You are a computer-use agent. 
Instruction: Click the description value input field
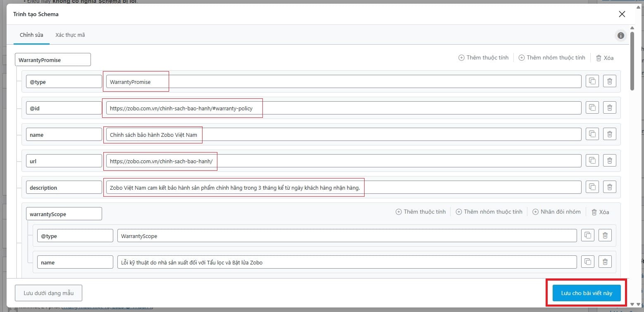343,188
